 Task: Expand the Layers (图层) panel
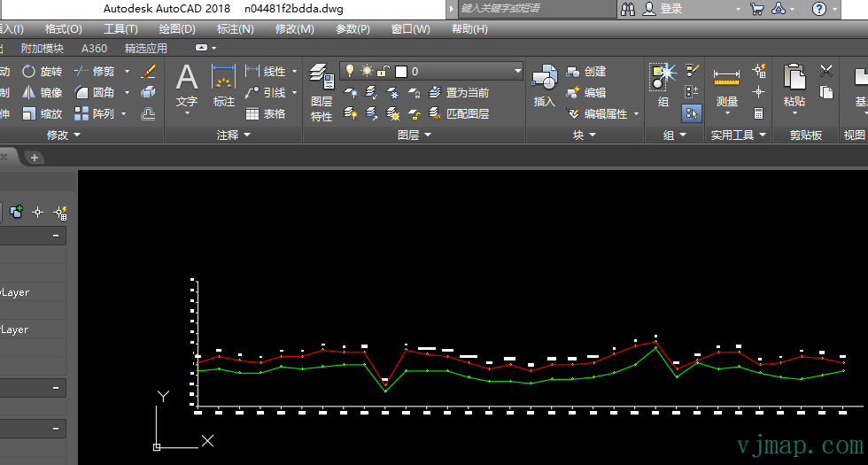pos(415,135)
